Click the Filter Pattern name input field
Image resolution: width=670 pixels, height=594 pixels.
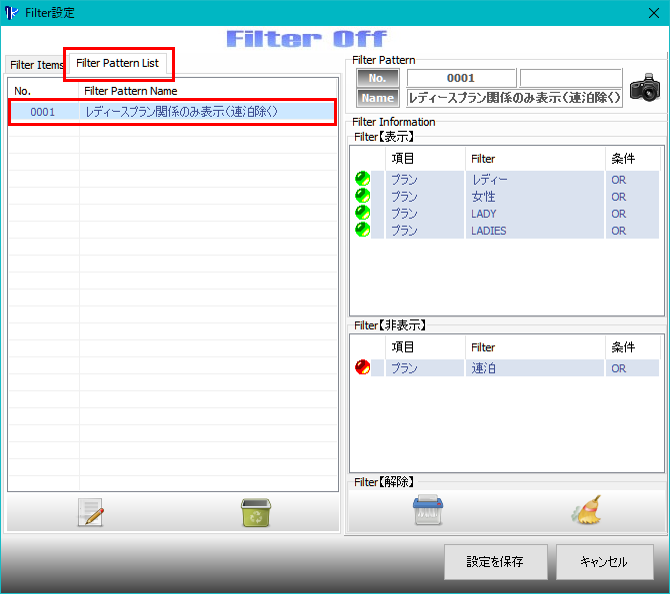[x=515, y=97]
